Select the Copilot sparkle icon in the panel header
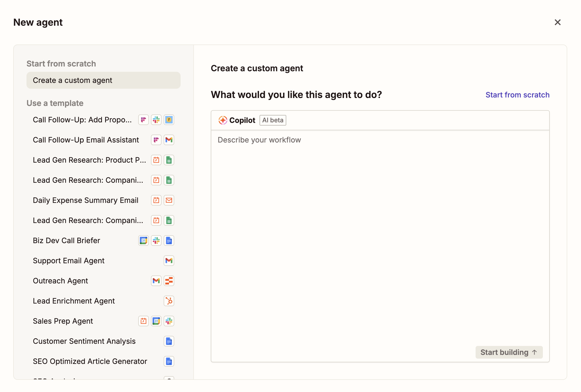This screenshot has height=392, width=581. click(x=223, y=120)
